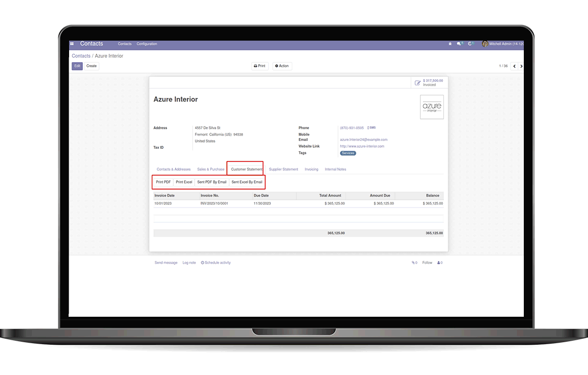The height and width of the screenshot is (375, 588).
Task: Click address line 4557 De Silva St
Action: (208, 128)
